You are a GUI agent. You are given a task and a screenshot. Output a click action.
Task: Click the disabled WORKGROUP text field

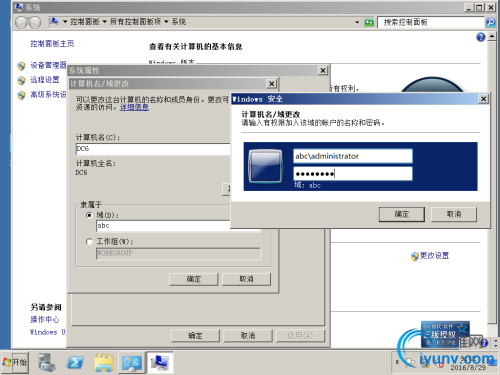coord(178,253)
